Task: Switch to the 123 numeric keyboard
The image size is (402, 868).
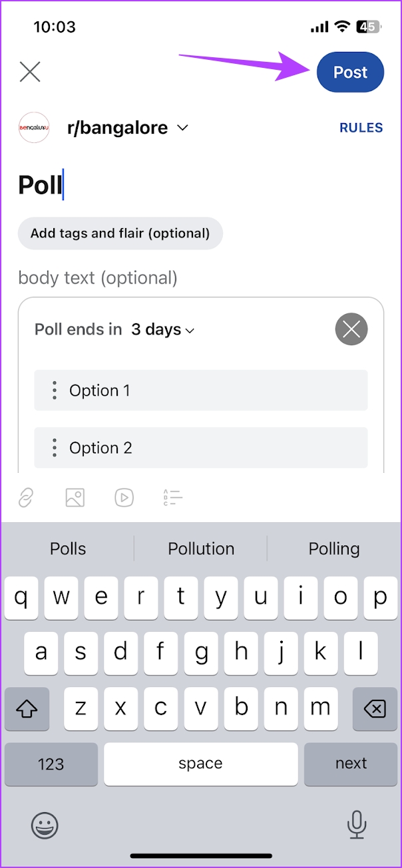Action: (51, 764)
